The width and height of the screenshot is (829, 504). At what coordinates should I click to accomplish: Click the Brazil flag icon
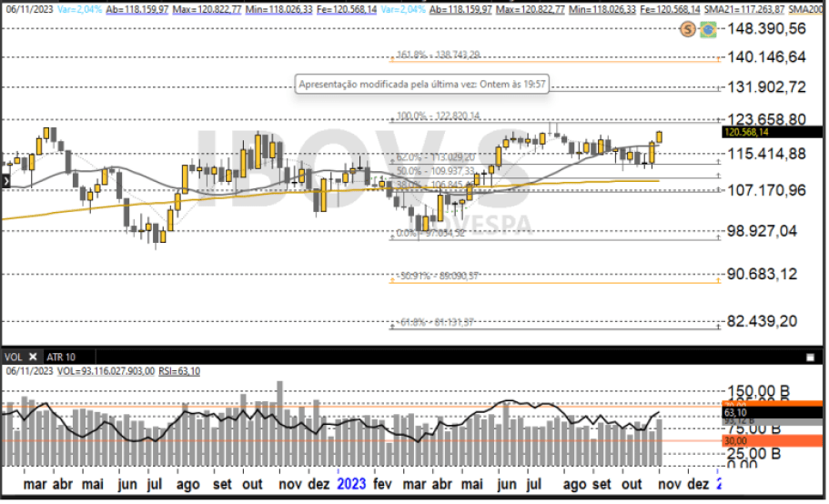(x=708, y=29)
